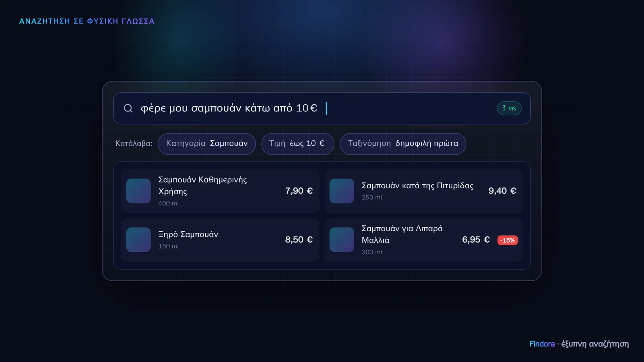This screenshot has width=644, height=362.
Task: Open the Σαμπουάν κατά της Πιτυρίδας result
Action: tap(423, 191)
